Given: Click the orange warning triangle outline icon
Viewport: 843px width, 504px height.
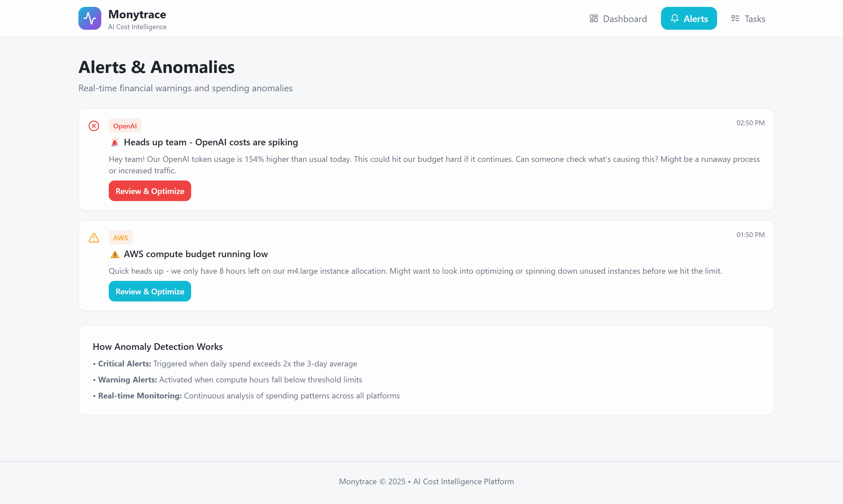Looking at the screenshot, I should (x=94, y=238).
